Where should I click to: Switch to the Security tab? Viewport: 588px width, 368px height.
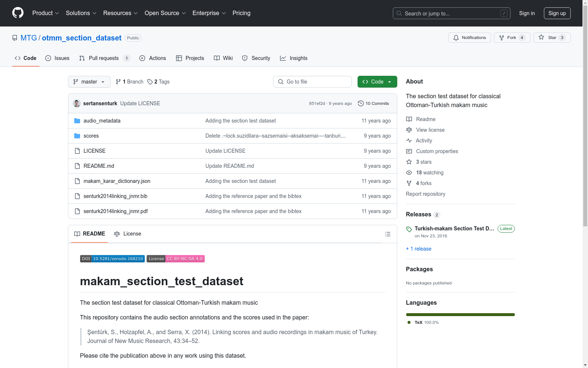click(x=256, y=58)
